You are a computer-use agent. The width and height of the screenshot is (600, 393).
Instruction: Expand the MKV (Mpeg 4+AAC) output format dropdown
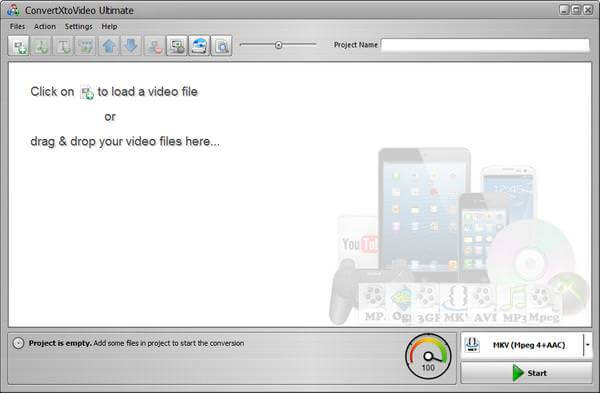587,345
